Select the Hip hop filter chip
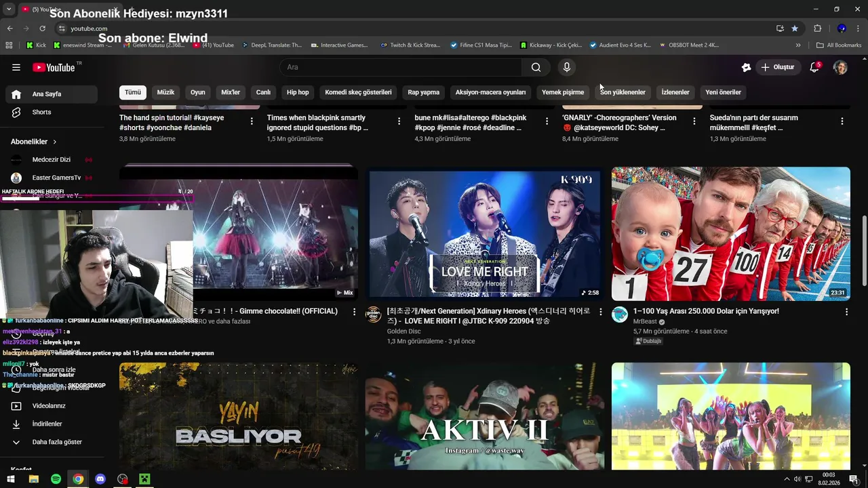 (x=298, y=92)
